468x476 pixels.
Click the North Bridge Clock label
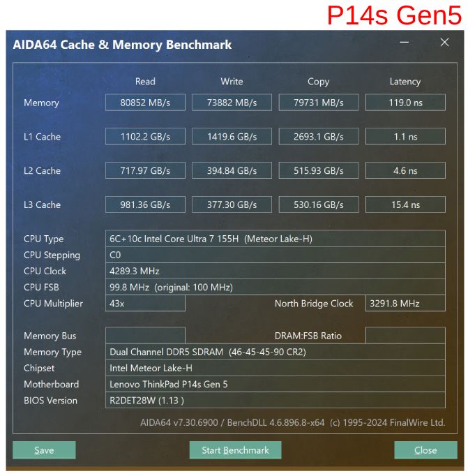click(314, 304)
